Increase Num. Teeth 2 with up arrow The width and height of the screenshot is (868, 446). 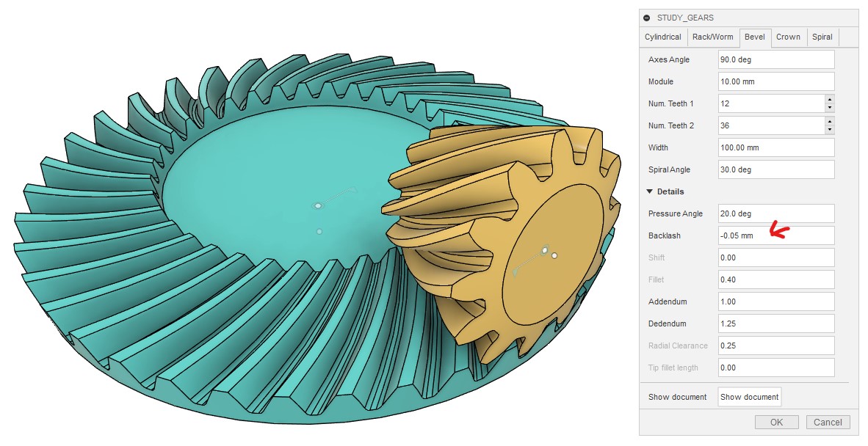click(x=829, y=121)
